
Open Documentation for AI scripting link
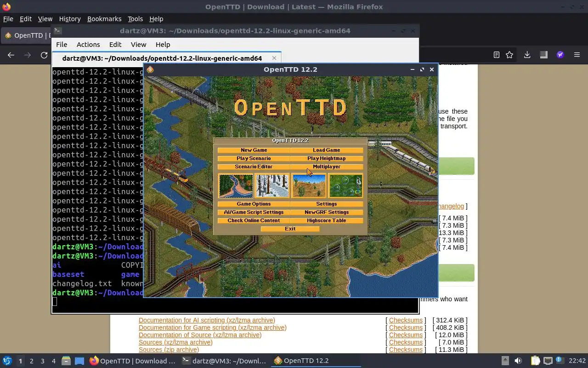point(207,320)
